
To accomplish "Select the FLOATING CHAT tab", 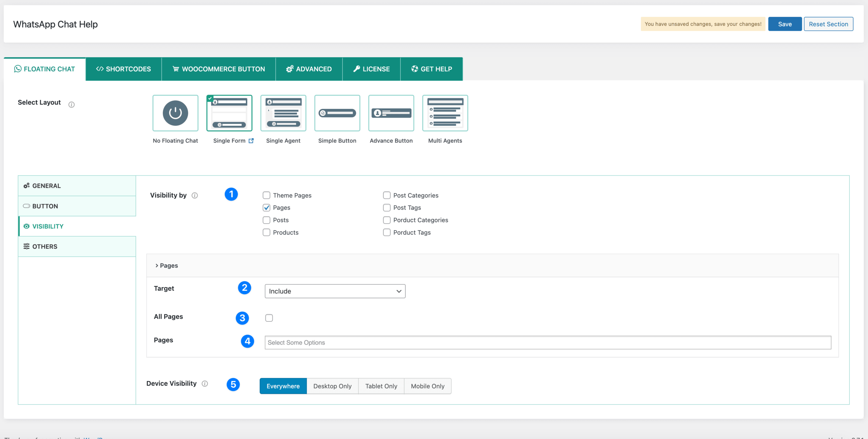I will coord(44,69).
